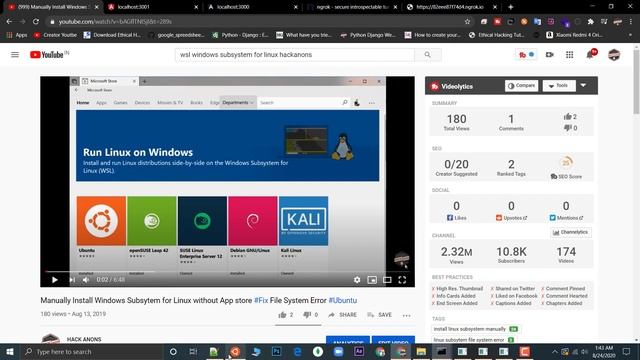Viewport: 640px width, 360px height.
Task: Open the more actions ellipsis under the video
Action: 407,315
